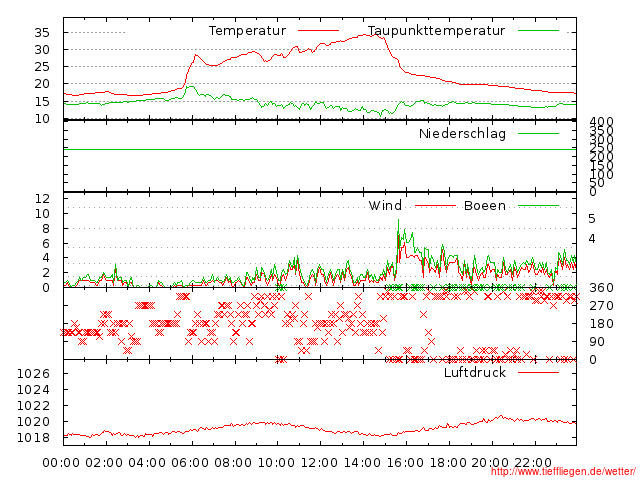The image size is (640, 480).
Task: Click the tallest green gust peak near 16:00
Action: (398, 221)
